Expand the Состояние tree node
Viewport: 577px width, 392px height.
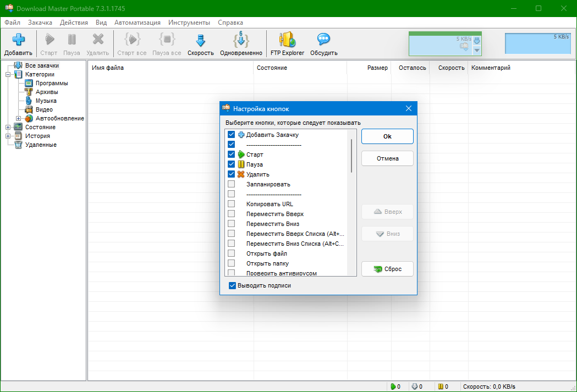click(x=9, y=128)
